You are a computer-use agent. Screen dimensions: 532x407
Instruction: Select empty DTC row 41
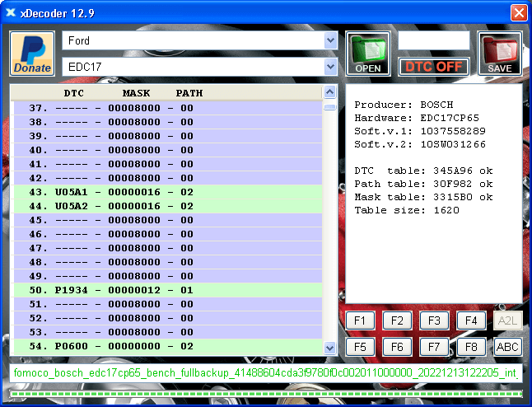tap(168, 164)
